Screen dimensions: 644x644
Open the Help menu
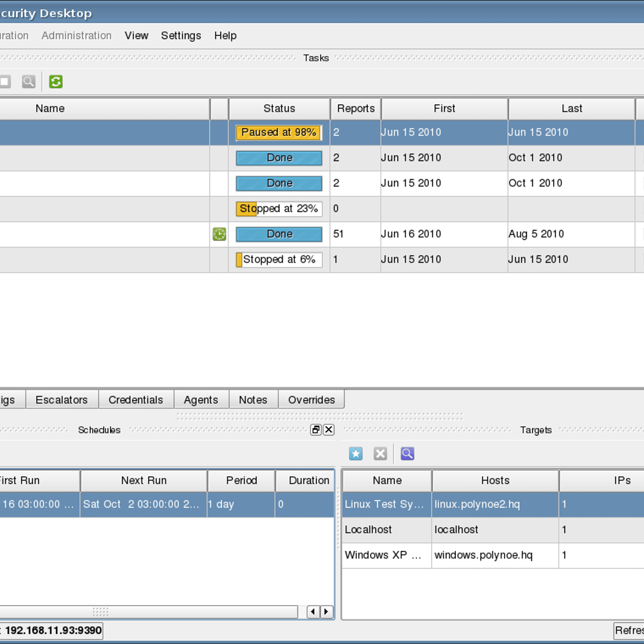click(x=225, y=35)
